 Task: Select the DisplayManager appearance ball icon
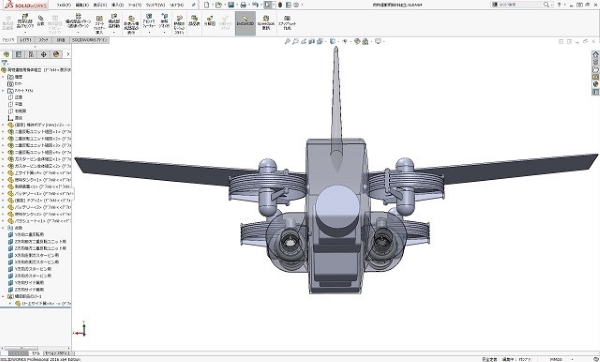[x=56, y=54]
